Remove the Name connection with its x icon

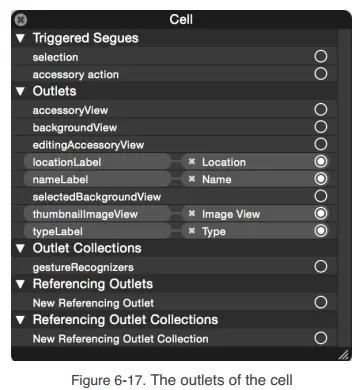[x=192, y=179]
